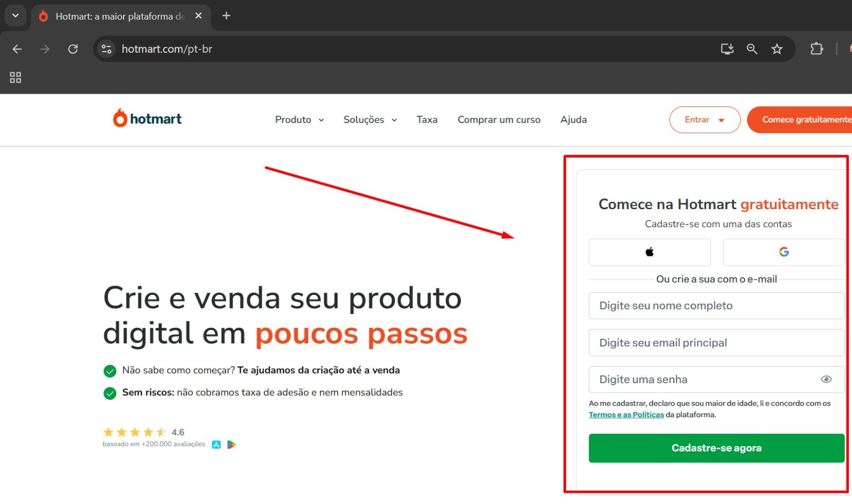852x504 pixels.
Task: Bookmark the page with the star icon
Action: click(777, 48)
